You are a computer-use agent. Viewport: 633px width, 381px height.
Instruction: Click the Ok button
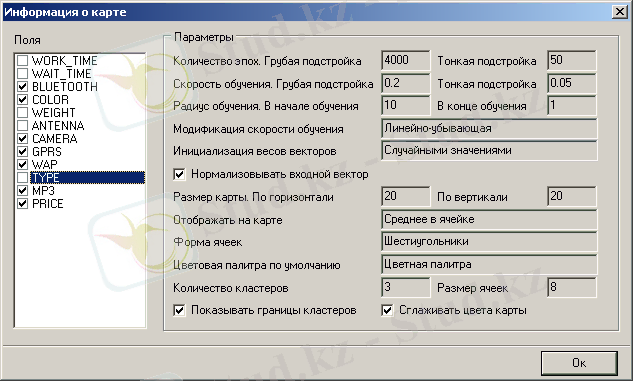(579, 363)
